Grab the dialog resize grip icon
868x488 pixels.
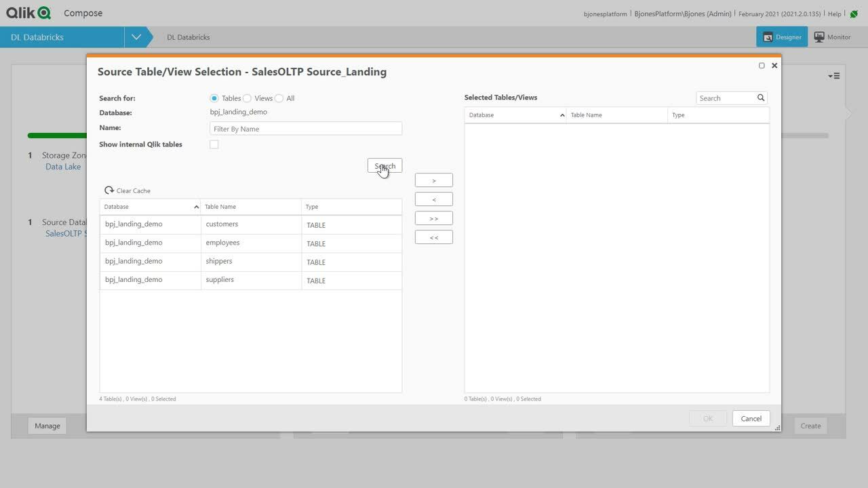(777, 428)
